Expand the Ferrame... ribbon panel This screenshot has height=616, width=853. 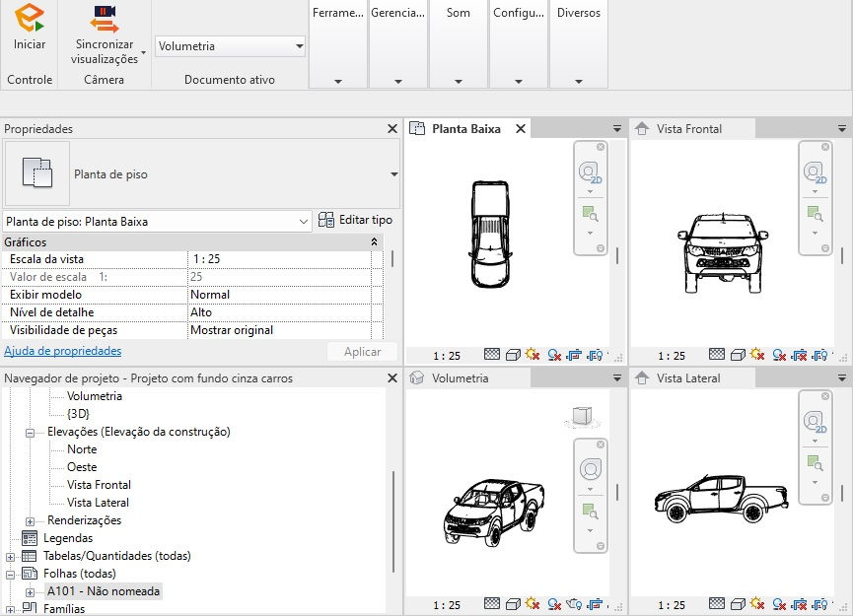(x=338, y=82)
